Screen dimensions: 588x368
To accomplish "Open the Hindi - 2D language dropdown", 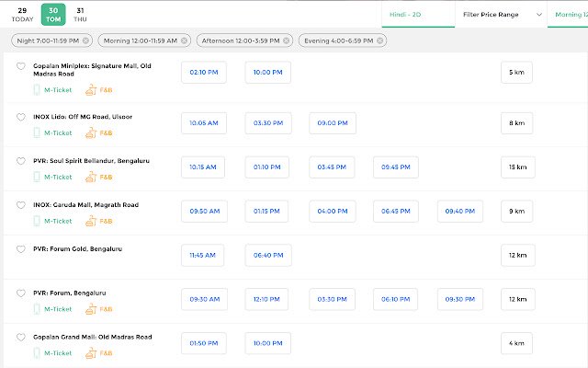I will pos(418,15).
